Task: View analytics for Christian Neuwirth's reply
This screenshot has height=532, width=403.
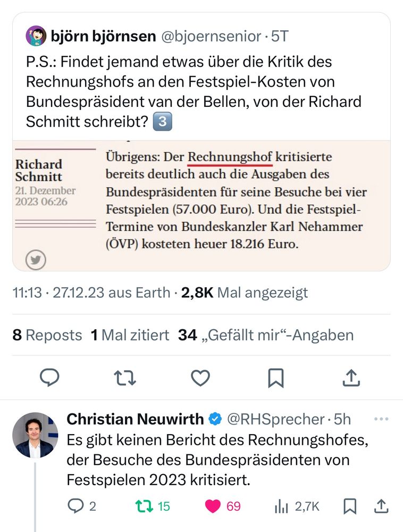Action: (x=297, y=506)
